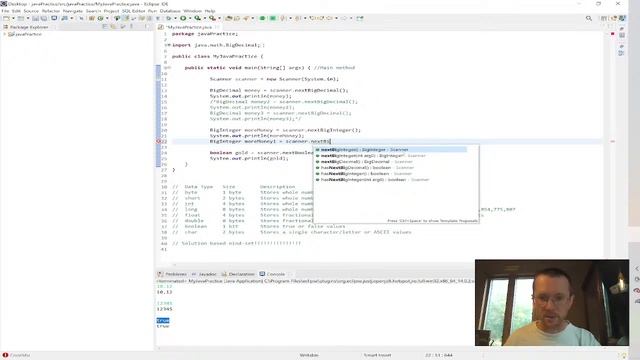Click the 12345 output line in console
640x360 pixels.
click(164, 309)
